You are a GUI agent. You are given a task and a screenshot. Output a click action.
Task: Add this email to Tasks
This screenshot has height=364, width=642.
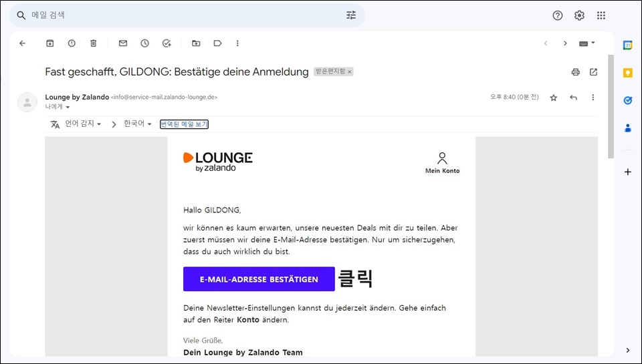[167, 43]
